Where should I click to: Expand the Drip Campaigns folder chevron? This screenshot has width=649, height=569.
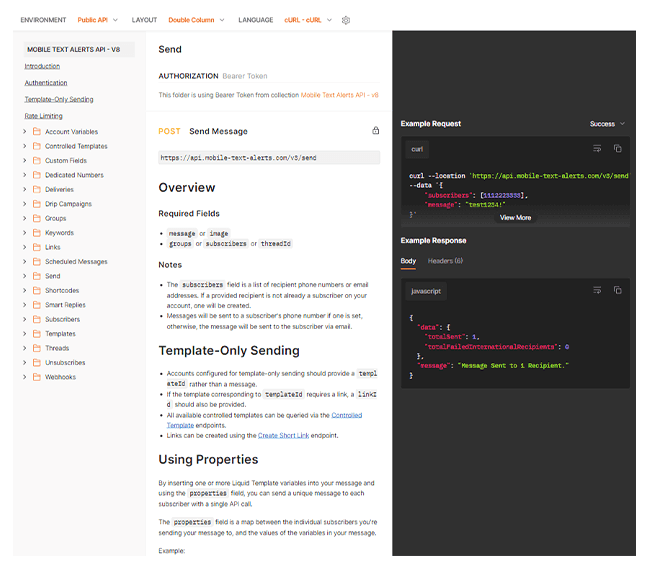(x=24, y=204)
